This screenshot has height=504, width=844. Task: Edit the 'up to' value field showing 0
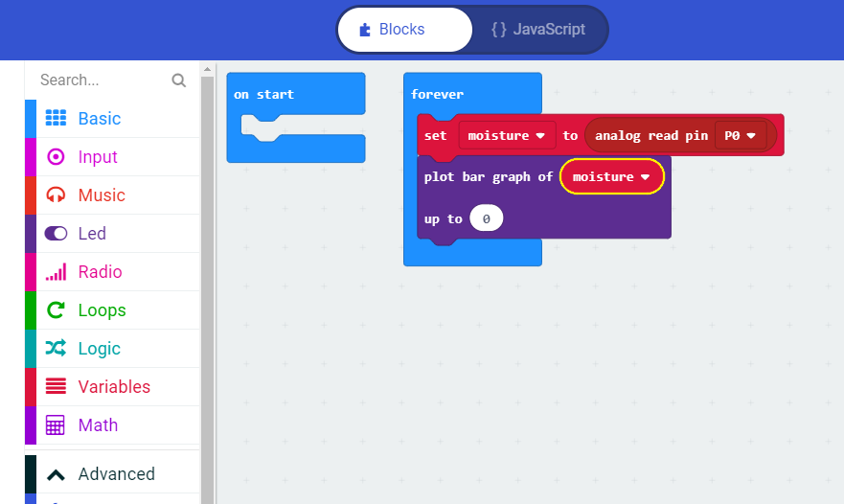point(487,219)
